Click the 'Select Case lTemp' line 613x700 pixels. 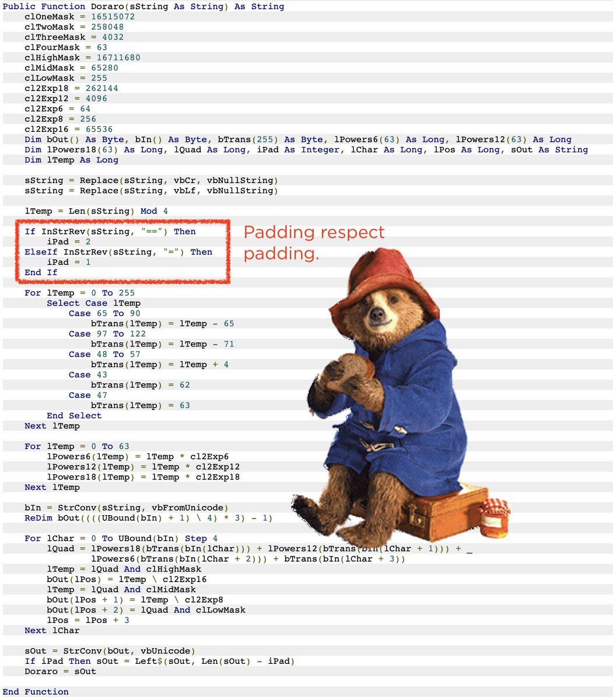click(x=93, y=303)
